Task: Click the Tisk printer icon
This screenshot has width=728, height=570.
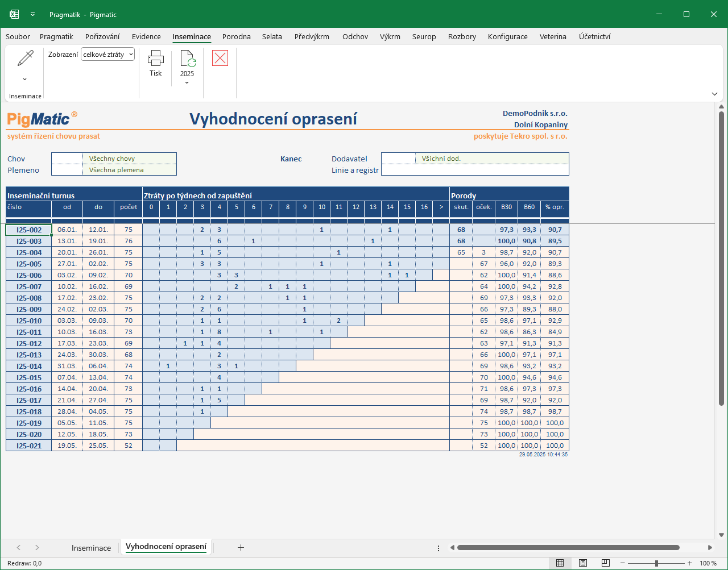Action: coord(156,58)
